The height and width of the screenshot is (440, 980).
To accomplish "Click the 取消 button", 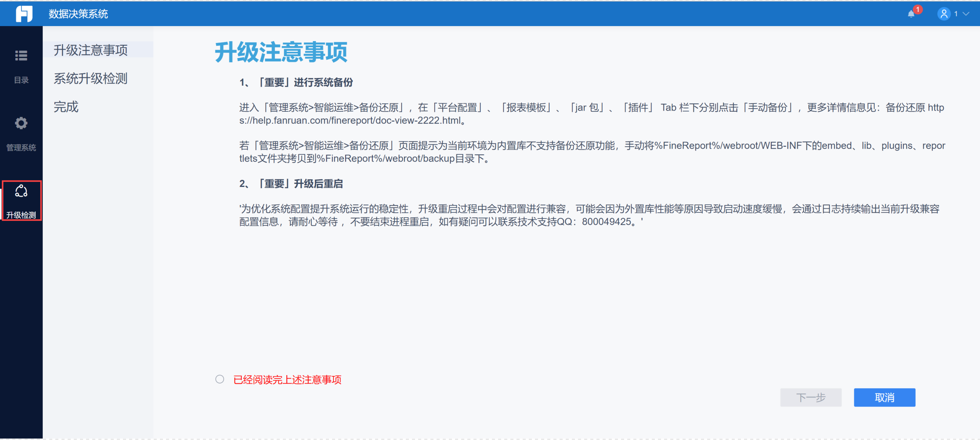I will click(884, 397).
